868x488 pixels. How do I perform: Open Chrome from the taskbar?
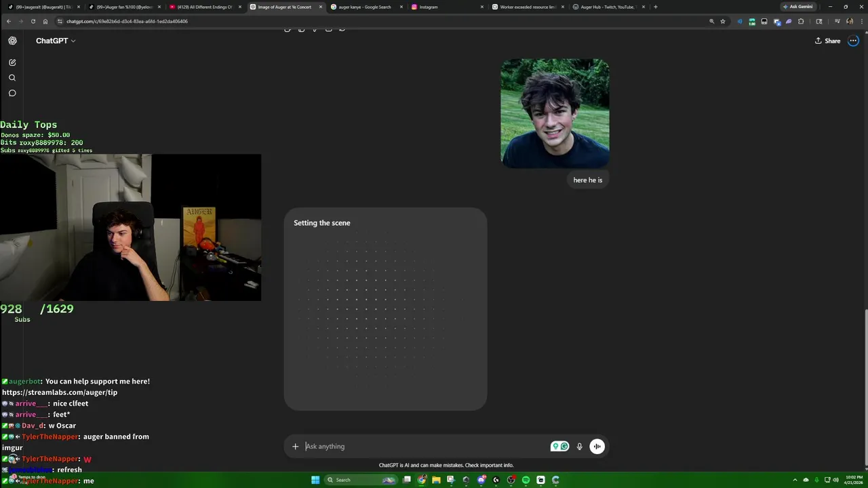pos(422,480)
